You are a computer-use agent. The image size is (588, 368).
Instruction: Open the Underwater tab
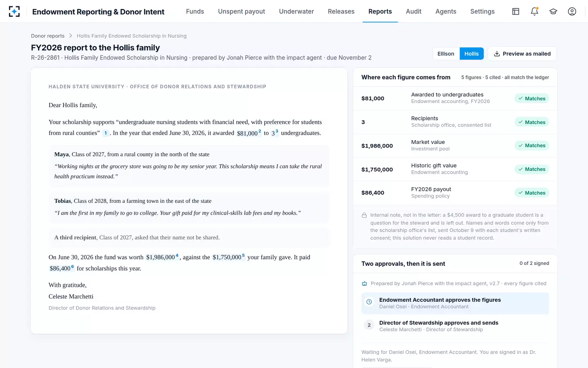pyautogui.click(x=296, y=11)
